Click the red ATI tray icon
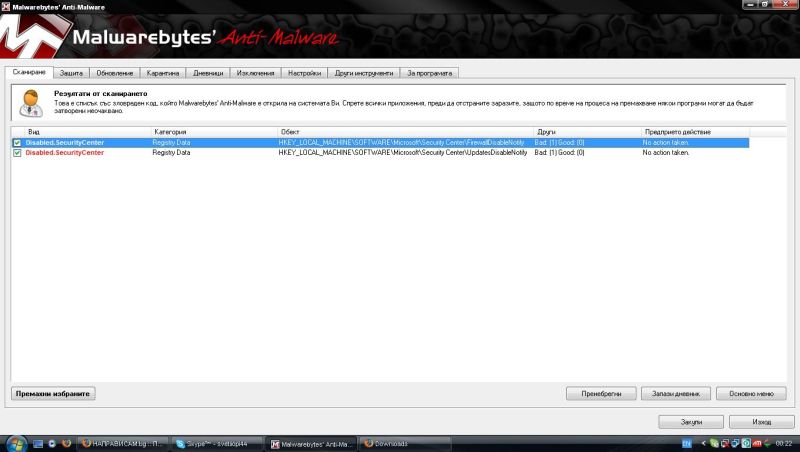This screenshot has height=452, width=800. 757,443
